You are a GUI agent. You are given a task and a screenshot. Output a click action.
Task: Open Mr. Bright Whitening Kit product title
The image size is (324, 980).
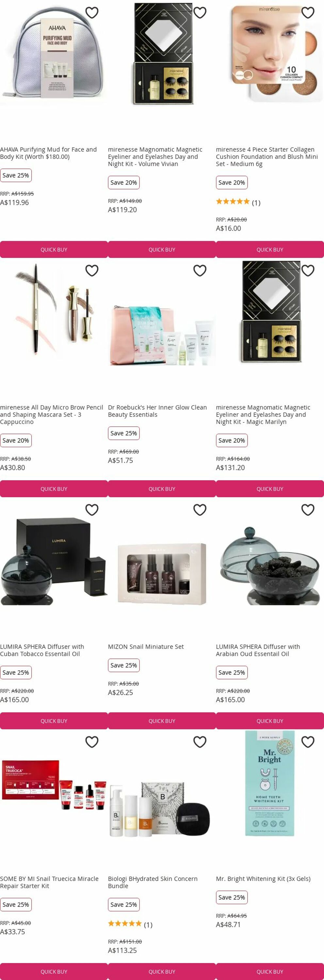(x=263, y=878)
